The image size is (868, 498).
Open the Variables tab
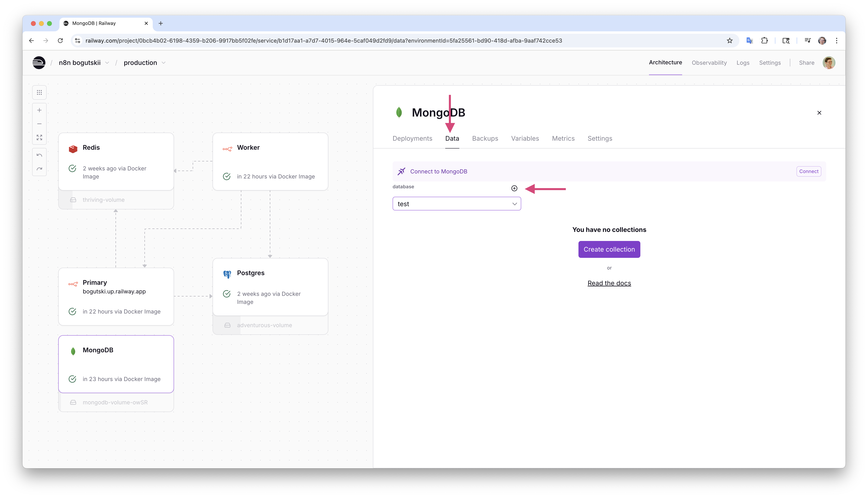(x=525, y=138)
